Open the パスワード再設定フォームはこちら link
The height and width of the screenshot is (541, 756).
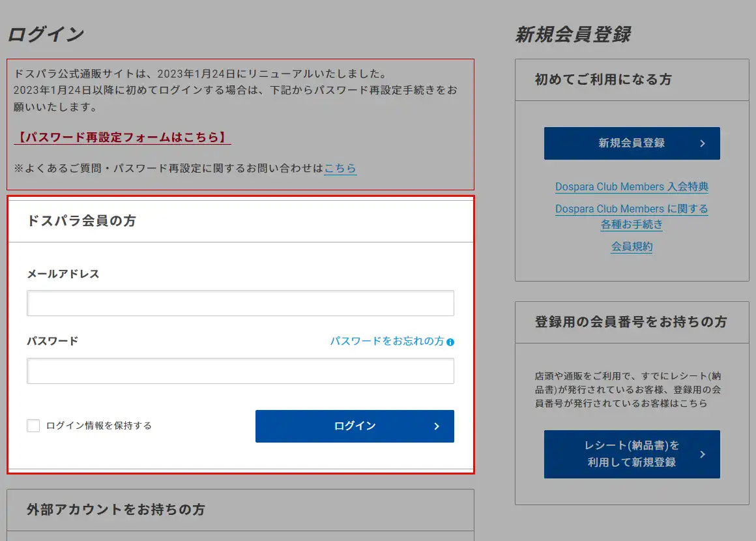[x=123, y=138]
